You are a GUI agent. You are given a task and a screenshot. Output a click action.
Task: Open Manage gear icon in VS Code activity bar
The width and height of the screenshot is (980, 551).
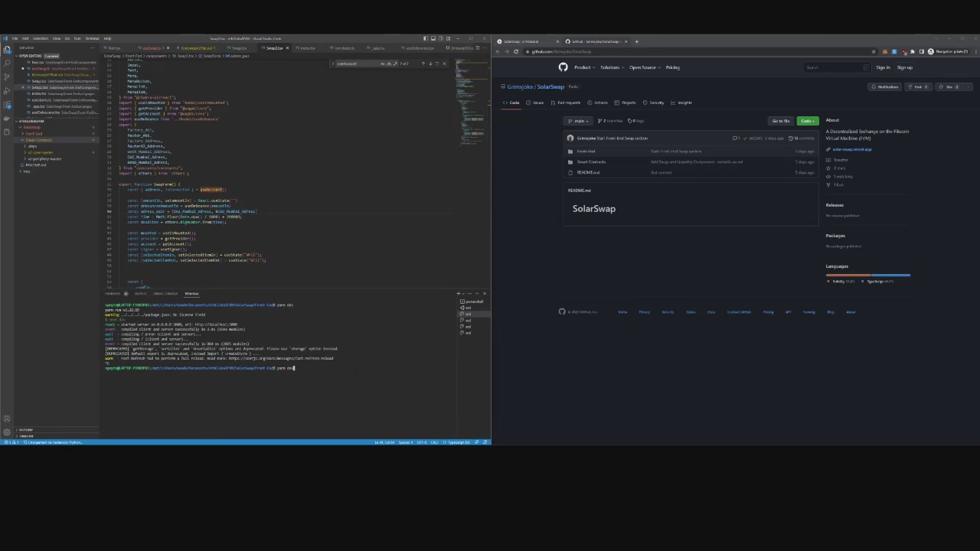point(7,432)
